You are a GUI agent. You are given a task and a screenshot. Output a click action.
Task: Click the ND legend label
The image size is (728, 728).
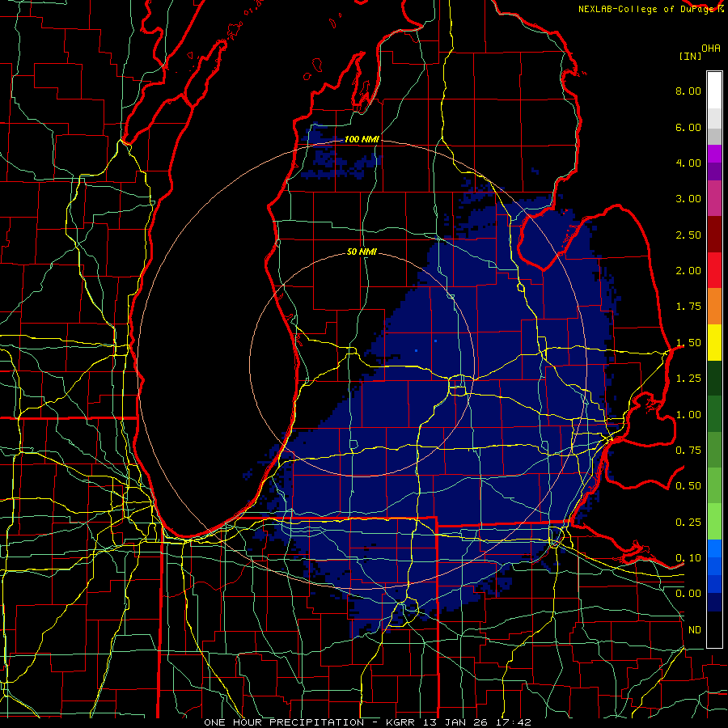695,630
